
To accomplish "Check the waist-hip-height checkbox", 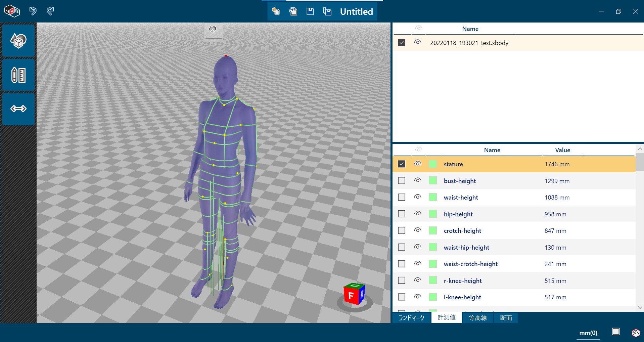I will (x=402, y=247).
